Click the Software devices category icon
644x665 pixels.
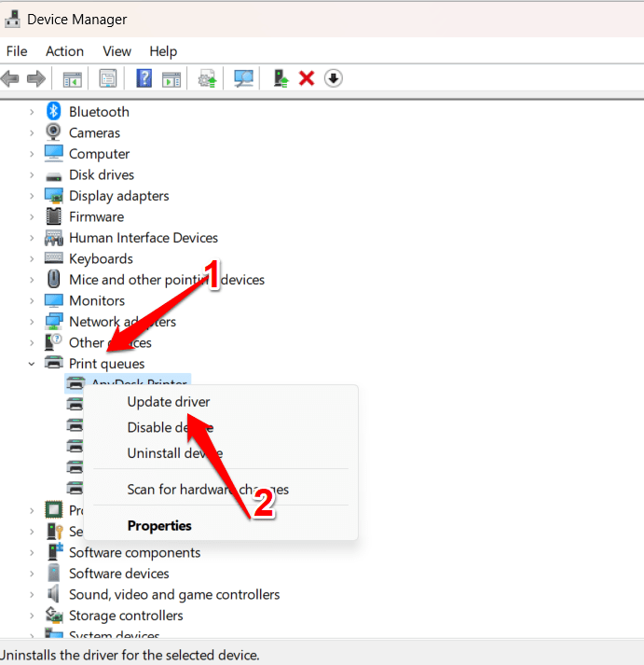[x=53, y=573]
